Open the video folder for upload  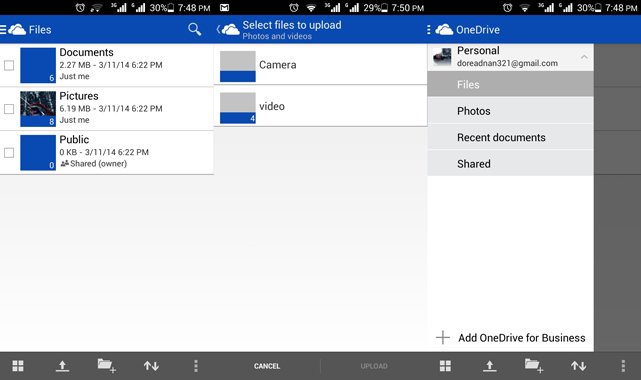click(x=320, y=106)
